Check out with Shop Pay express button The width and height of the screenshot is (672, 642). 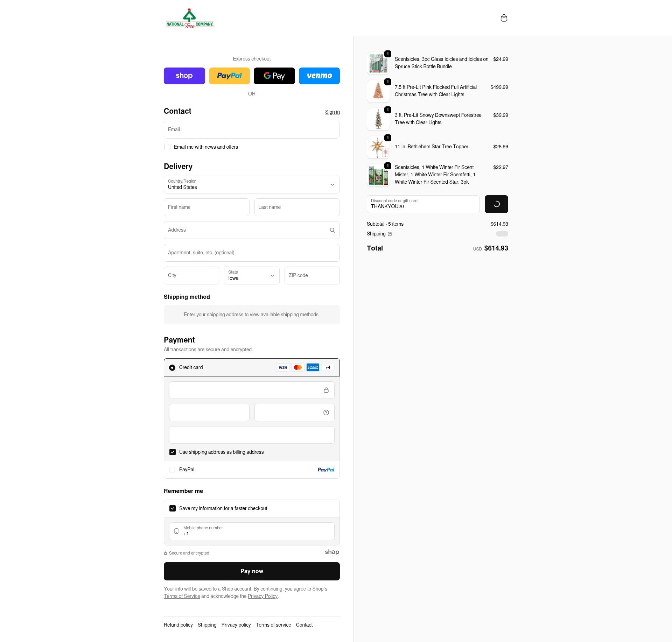184,76
